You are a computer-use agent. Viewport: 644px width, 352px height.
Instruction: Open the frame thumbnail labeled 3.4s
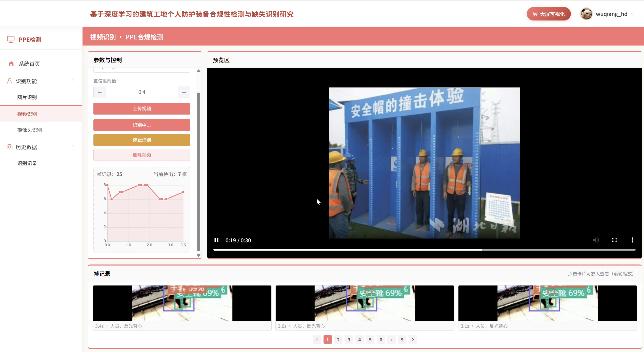(x=182, y=303)
